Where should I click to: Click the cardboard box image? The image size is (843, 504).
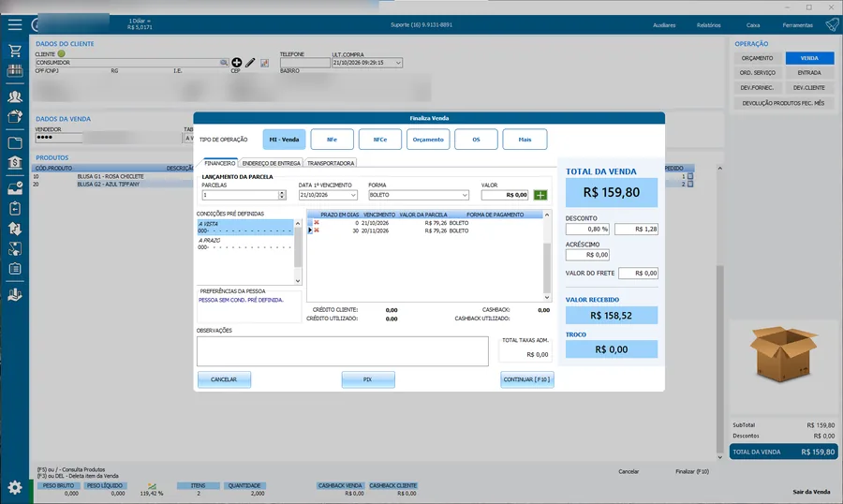[x=783, y=354]
